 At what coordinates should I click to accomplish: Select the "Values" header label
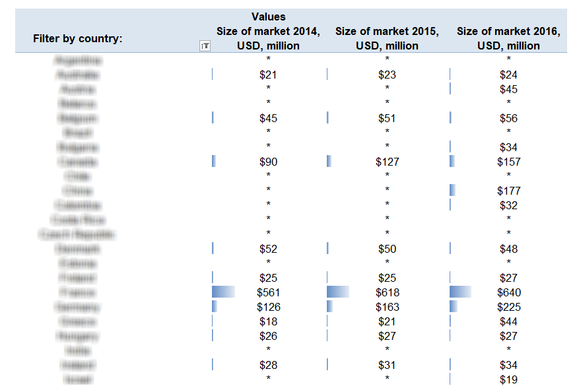click(268, 16)
